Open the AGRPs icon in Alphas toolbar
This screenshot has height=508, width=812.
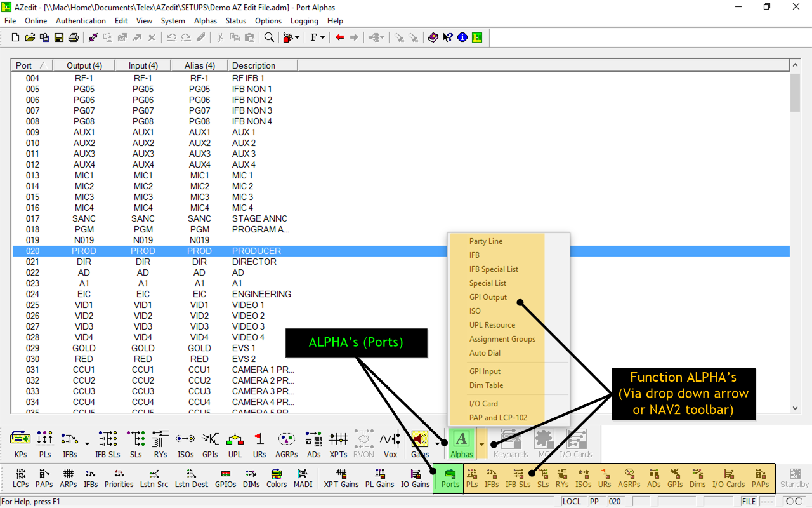pos(629,478)
